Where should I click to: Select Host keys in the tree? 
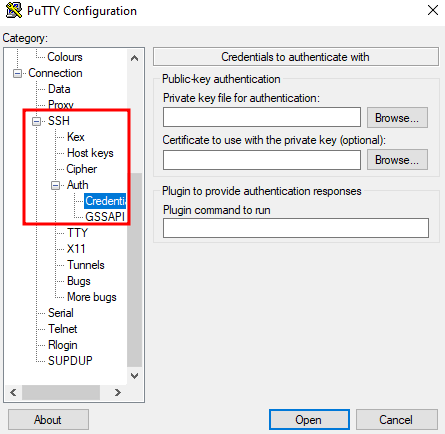point(90,153)
